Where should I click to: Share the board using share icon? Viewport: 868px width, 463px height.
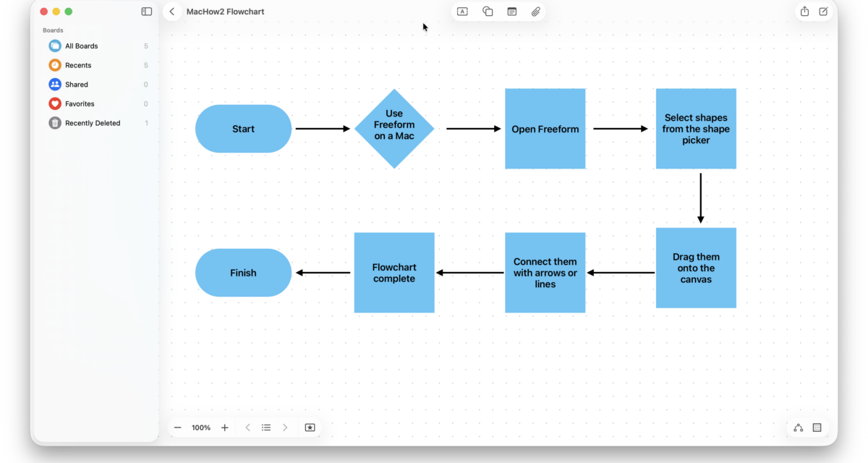click(x=804, y=12)
